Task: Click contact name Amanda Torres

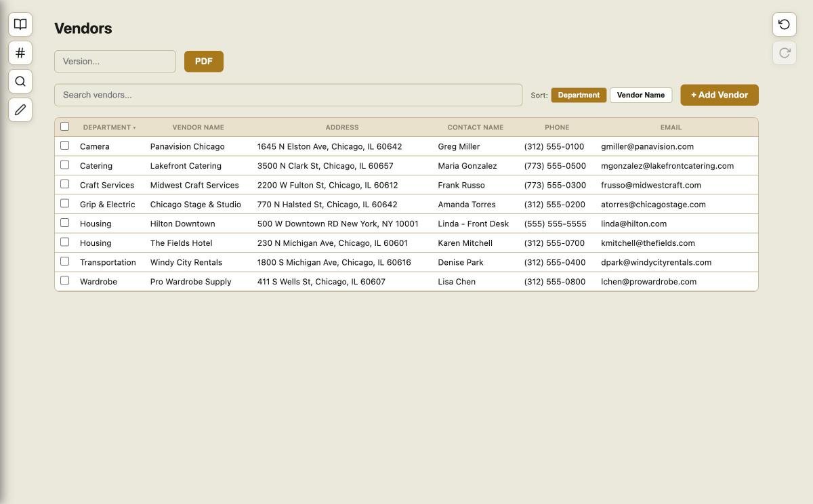Action: coord(467,205)
